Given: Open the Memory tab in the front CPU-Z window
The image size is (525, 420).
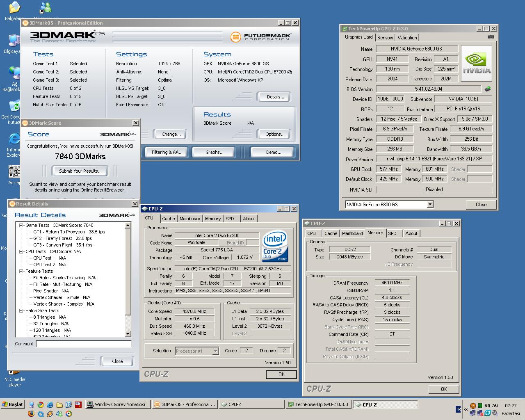Looking at the screenshot, I should (213, 219).
